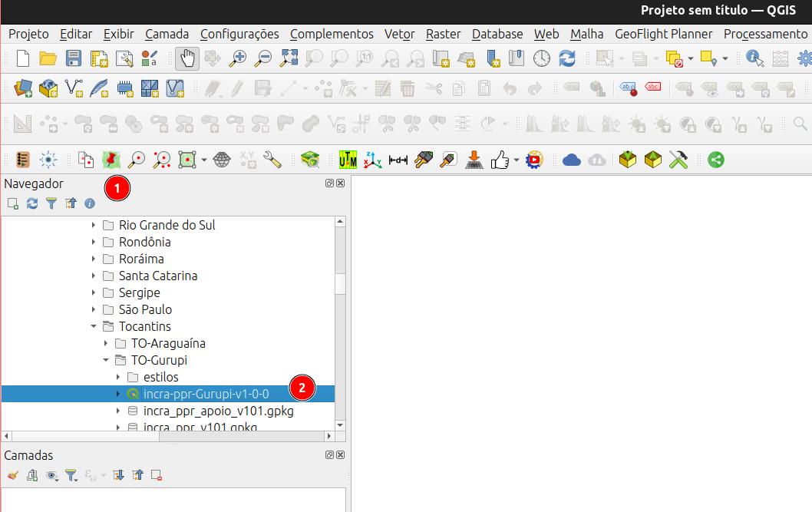This screenshot has height=512, width=812.
Task: Open the Complementos menu
Action: [x=332, y=35]
